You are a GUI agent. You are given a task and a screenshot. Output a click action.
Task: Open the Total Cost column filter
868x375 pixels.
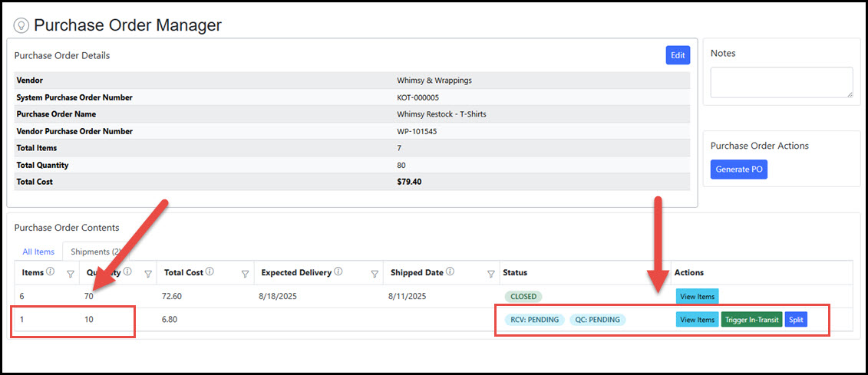click(x=246, y=273)
